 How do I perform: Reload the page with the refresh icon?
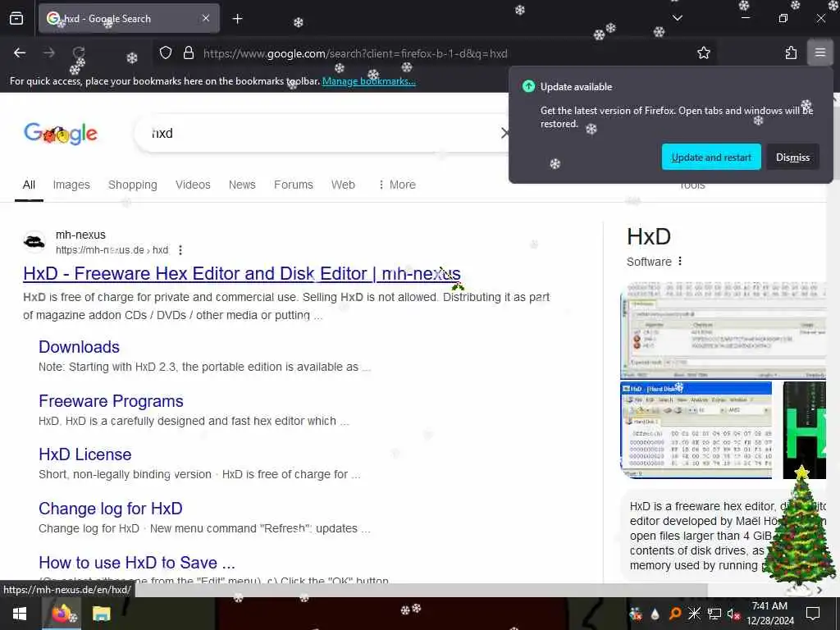[x=79, y=52]
